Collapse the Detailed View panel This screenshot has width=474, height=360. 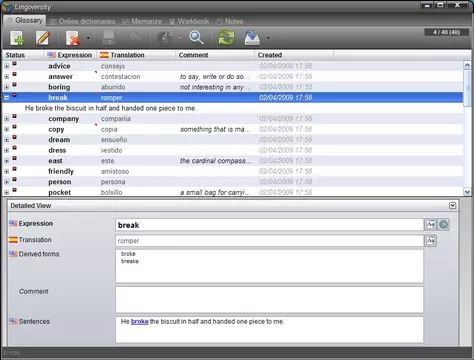pos(452,206)
